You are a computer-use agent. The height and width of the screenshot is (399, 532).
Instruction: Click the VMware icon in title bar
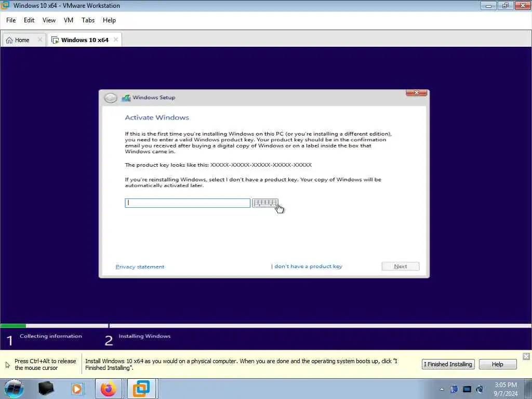pos(5,5)
